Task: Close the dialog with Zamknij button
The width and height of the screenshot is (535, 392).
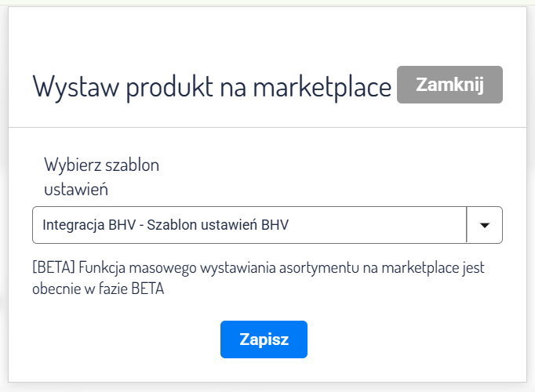Action: pyautogui.click(x=449, y=85)
